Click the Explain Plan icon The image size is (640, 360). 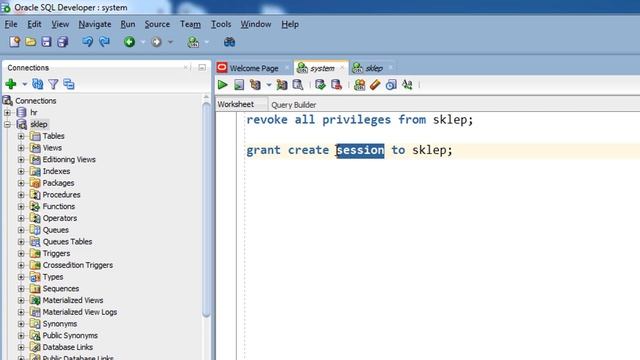[x=256, y=85]
